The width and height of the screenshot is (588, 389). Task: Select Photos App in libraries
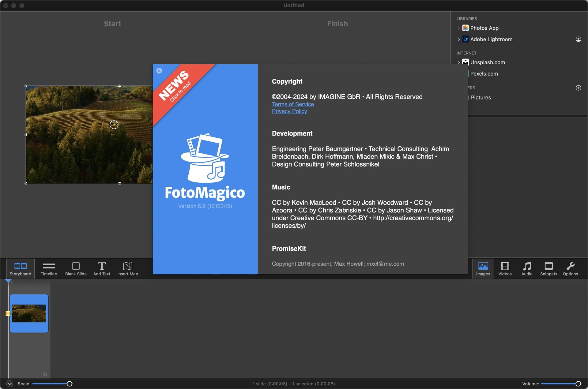tap(484, 28)
